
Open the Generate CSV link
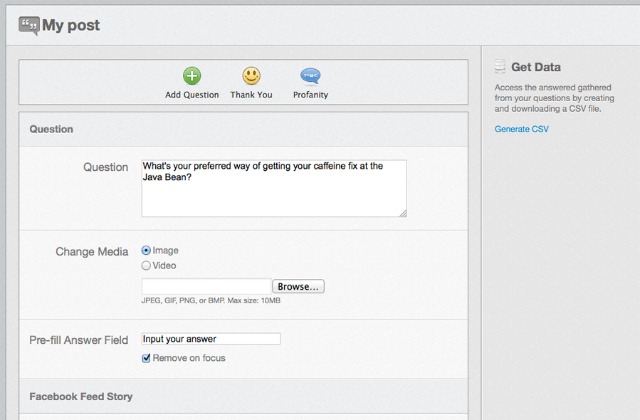coord(522,129)
